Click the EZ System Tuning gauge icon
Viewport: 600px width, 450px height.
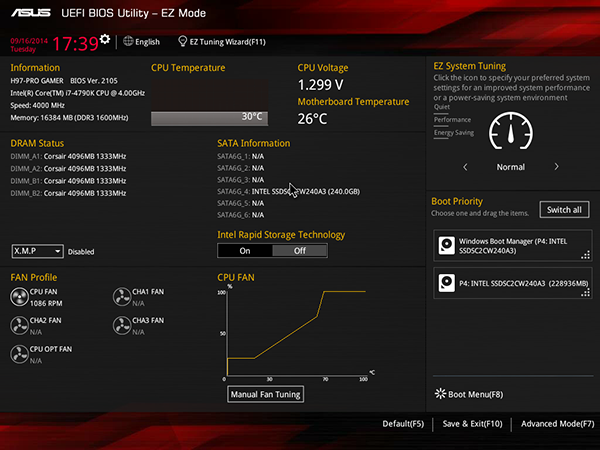(x=511, y=131)
